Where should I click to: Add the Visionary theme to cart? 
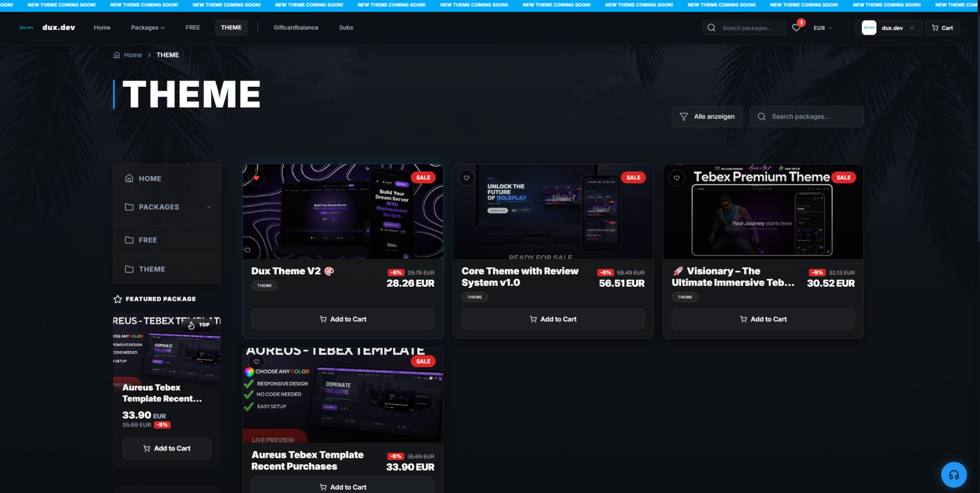tap(763, 319)
